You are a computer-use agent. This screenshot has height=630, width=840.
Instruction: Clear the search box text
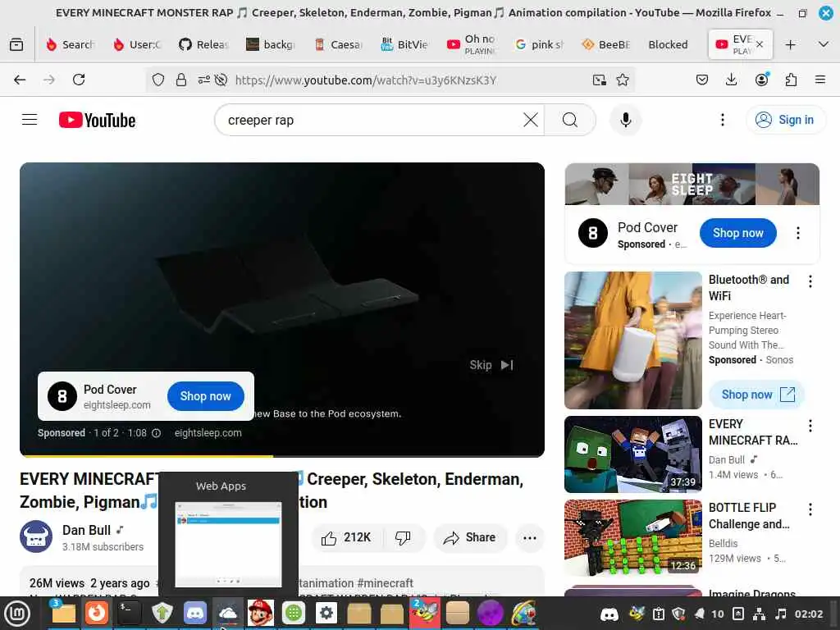point(531,120)
